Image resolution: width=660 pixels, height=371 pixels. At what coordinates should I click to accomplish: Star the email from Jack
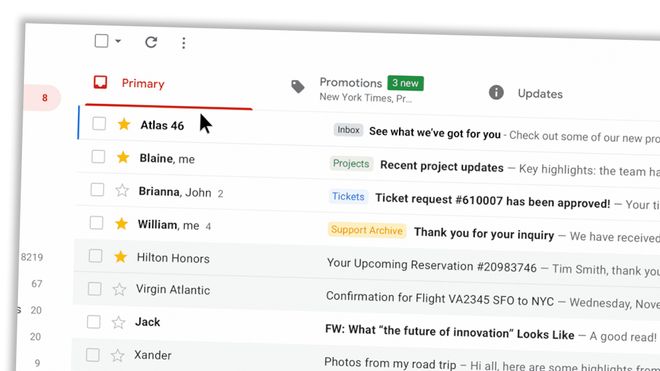[x=118, y=322]
